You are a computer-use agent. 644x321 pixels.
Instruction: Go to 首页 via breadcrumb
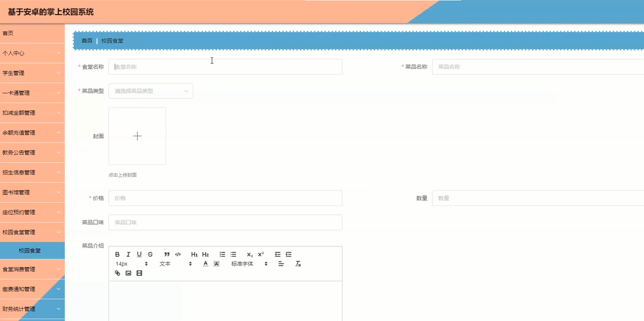87,41
